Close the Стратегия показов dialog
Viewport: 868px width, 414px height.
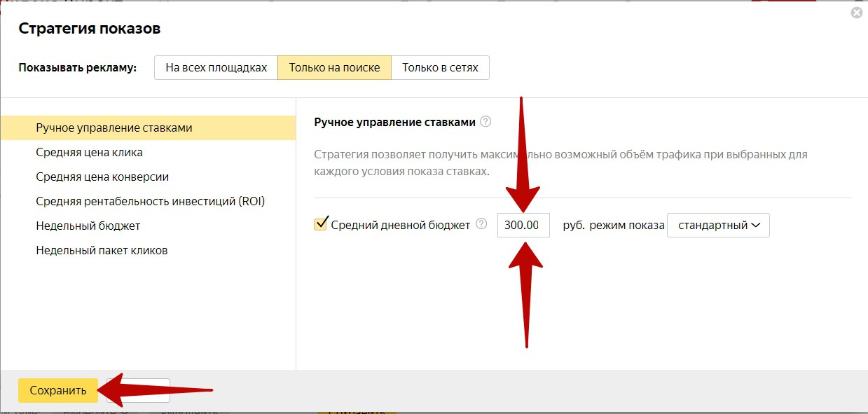pos(856,13)
